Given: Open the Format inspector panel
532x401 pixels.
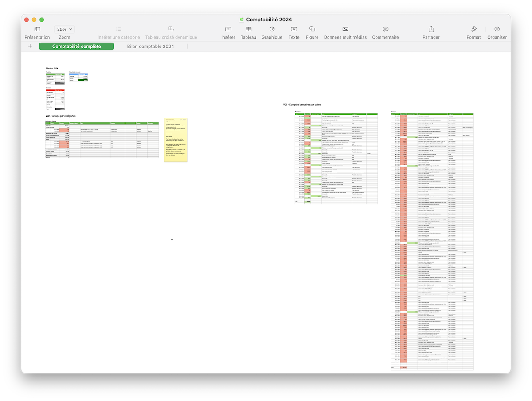Looking at the screenshot, I should [473, 29].
